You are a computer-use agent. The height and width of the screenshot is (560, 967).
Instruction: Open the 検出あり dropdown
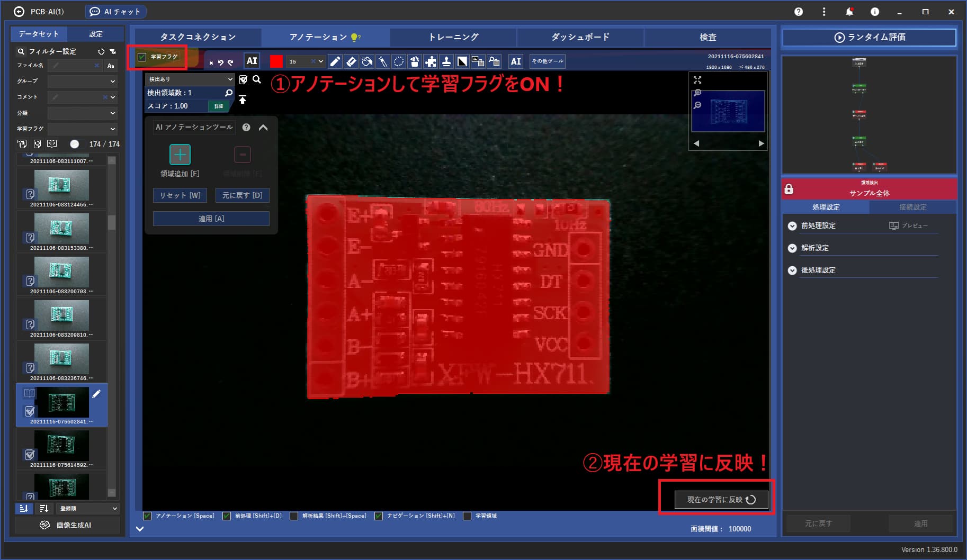point(190,79)
